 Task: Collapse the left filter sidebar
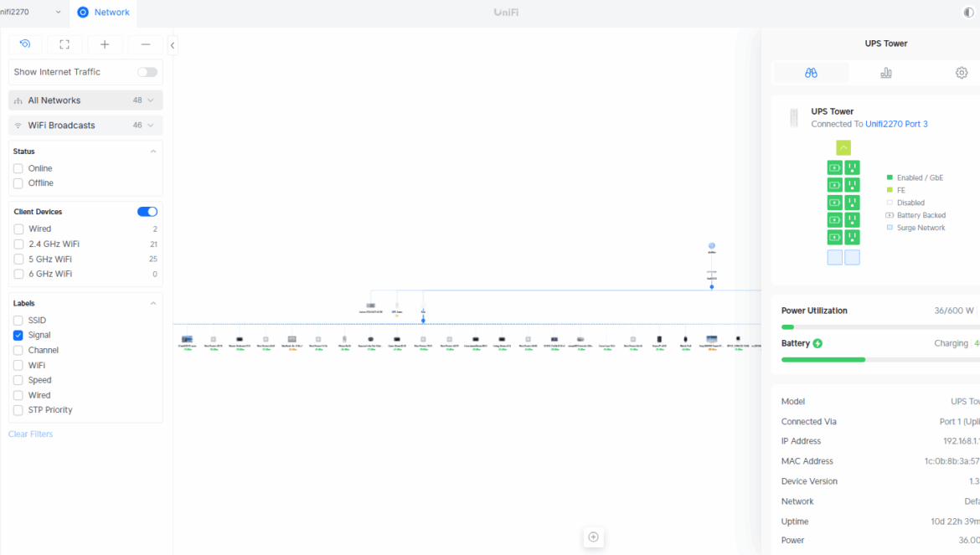[173, 45]
